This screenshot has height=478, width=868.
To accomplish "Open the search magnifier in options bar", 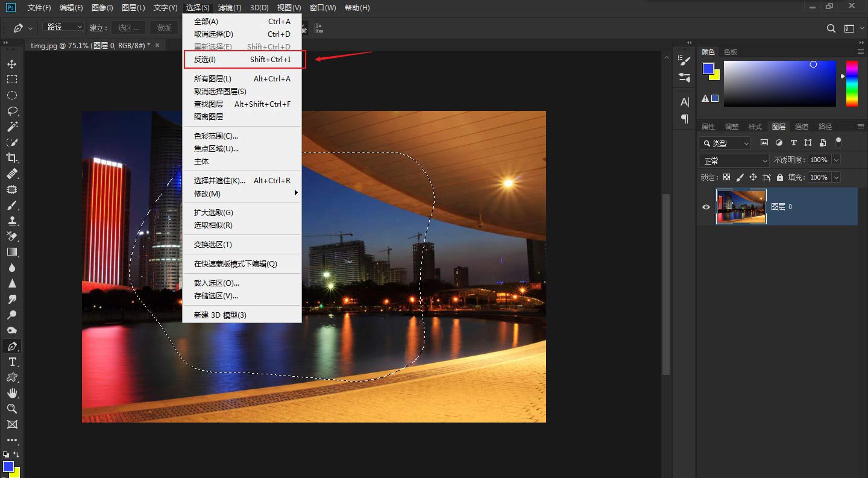I will tap(831, 28).
